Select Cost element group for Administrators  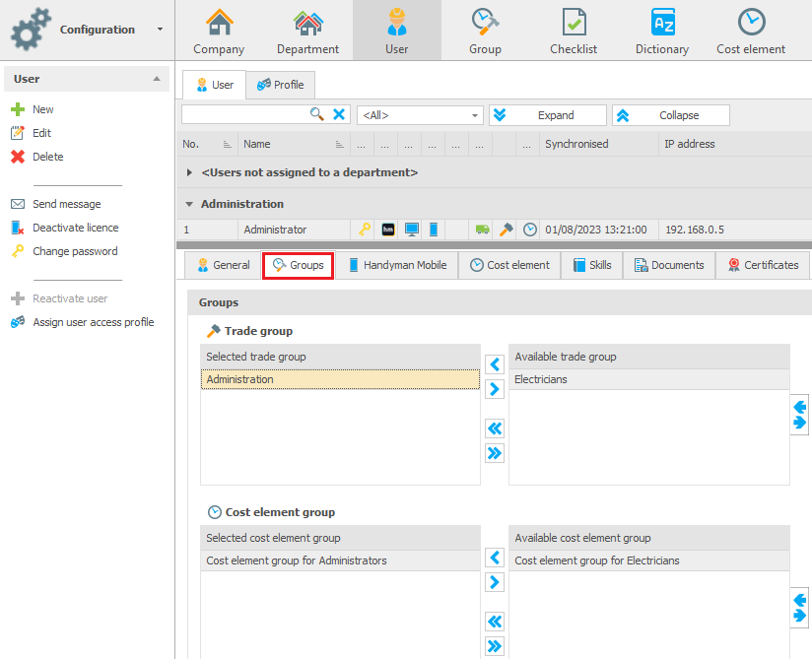(x=340, y=560)
